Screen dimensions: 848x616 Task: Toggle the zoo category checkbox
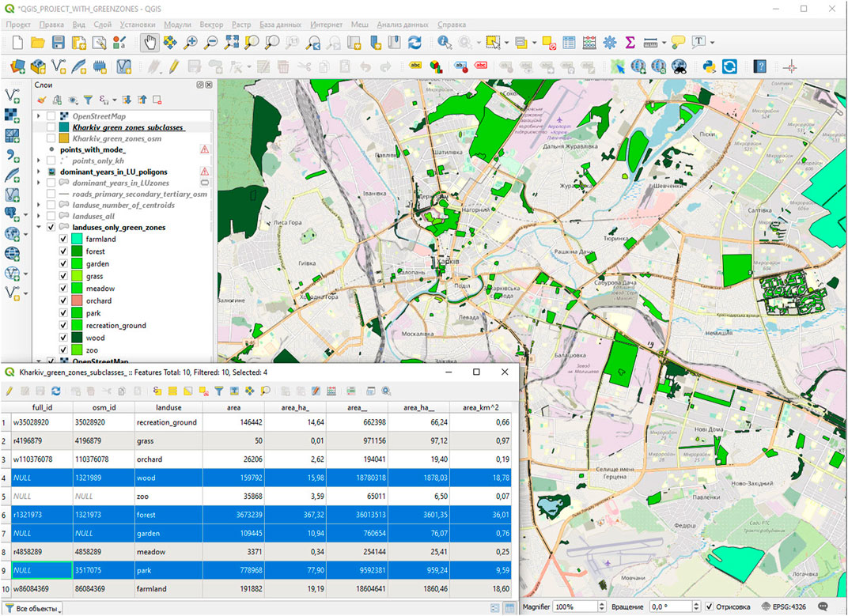63,350
